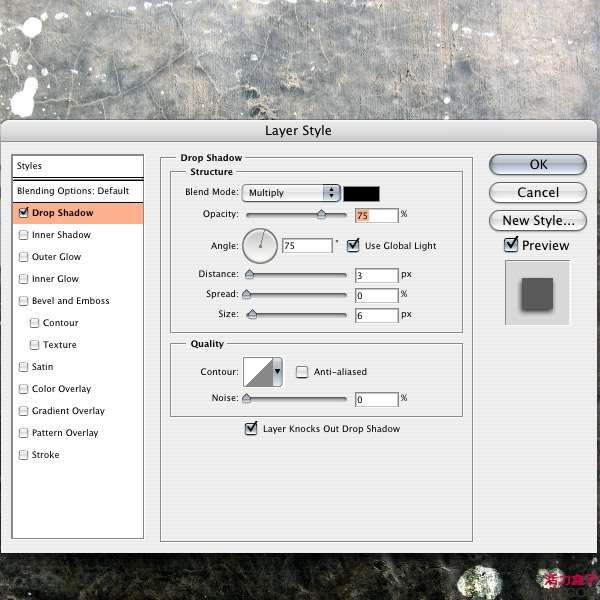Toggle the Preview checkbox
Screen dimensions: 600x600
[x=511, y=245]
